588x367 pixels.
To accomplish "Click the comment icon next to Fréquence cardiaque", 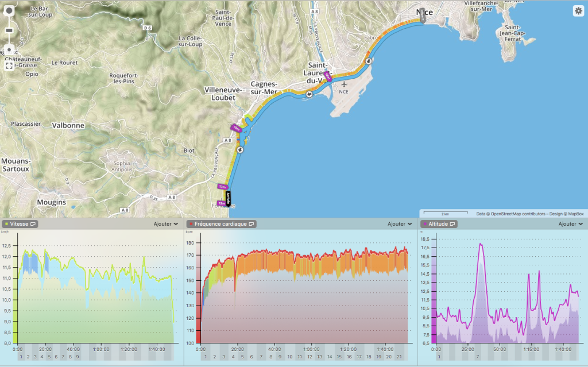I will pyautogui.click(x=252, y=224).
